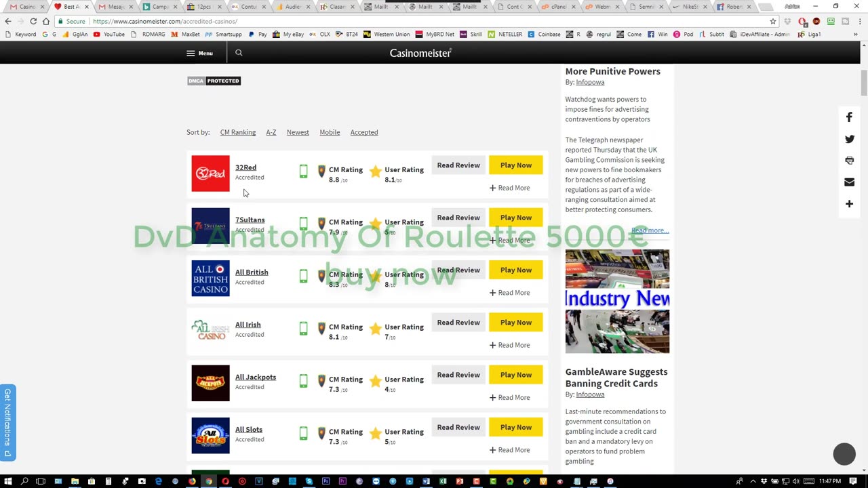This screenshot has width=868, height=488.
Task: Expand Read More for All Irish
Action: click(510, 345)
